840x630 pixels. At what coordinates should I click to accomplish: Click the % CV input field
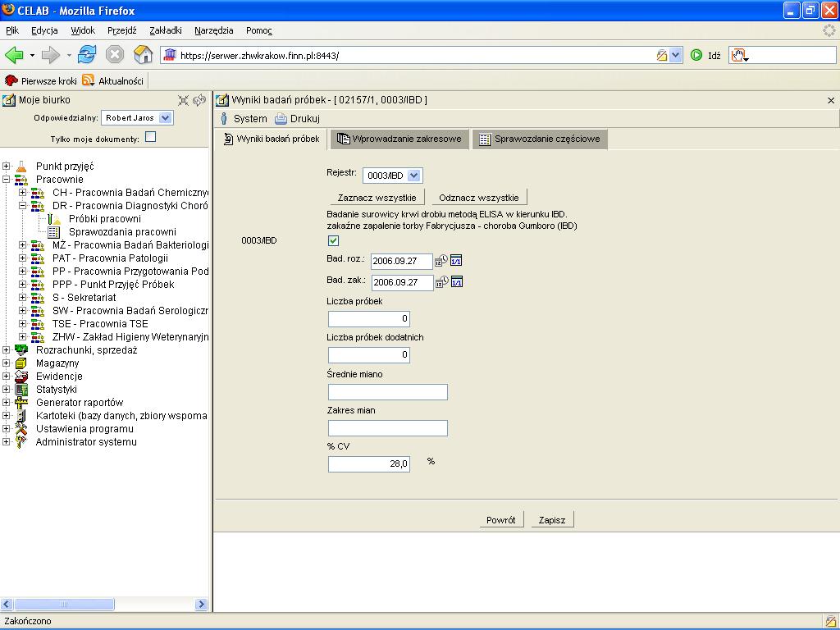point(369,464)
